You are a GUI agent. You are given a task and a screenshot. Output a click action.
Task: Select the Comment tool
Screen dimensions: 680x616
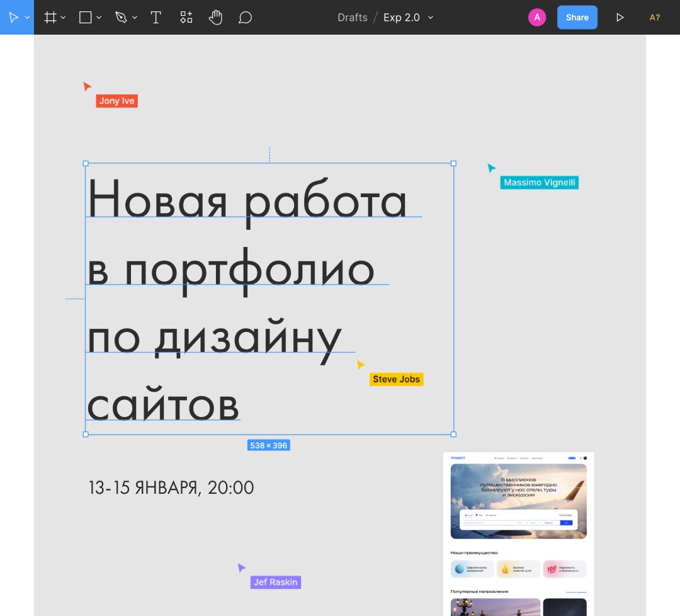pos(245,18)
